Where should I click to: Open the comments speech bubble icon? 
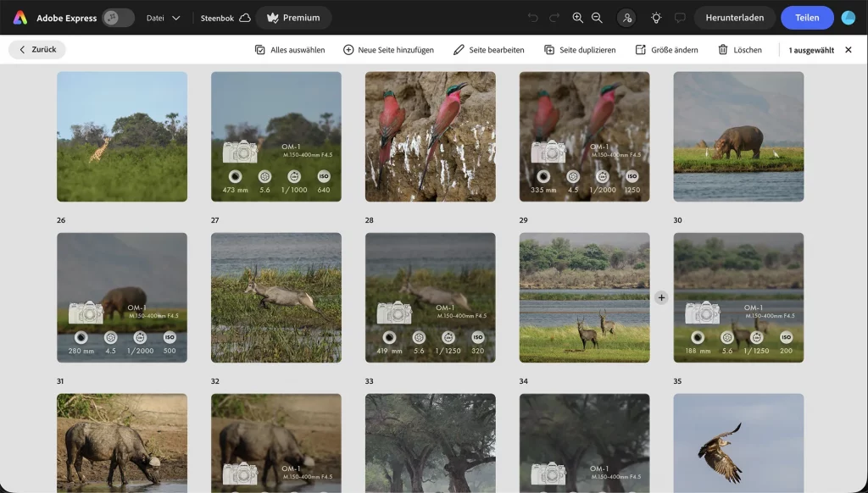click(x=679, y=18)
